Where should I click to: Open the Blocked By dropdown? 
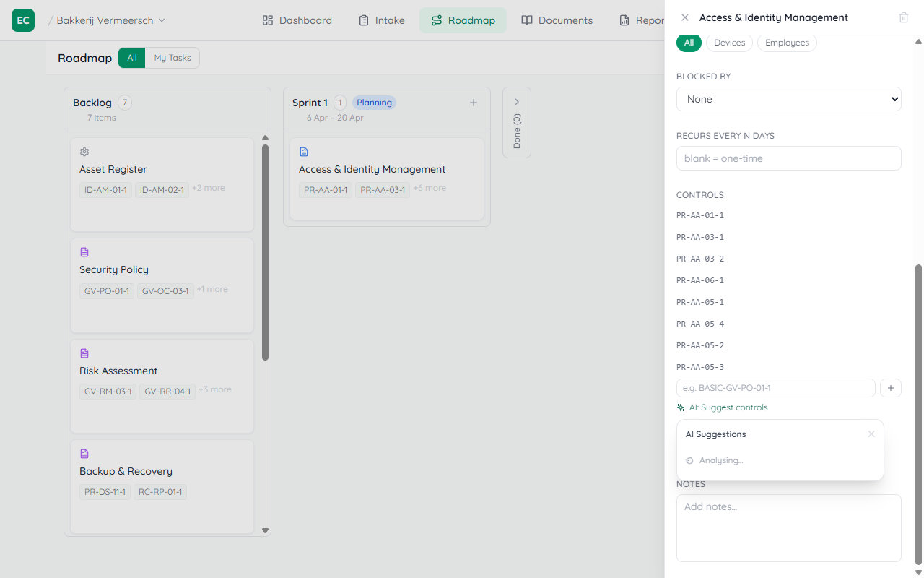tap(788, 99)
